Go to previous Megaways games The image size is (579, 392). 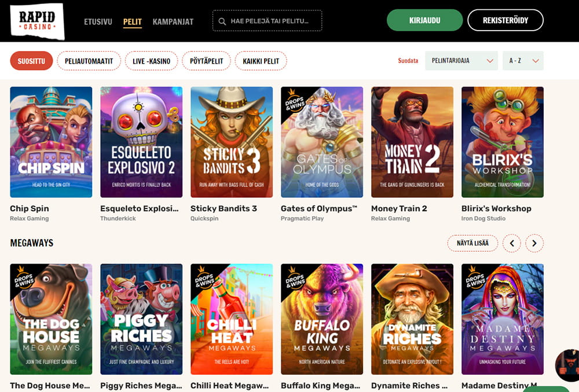point(512,243)
